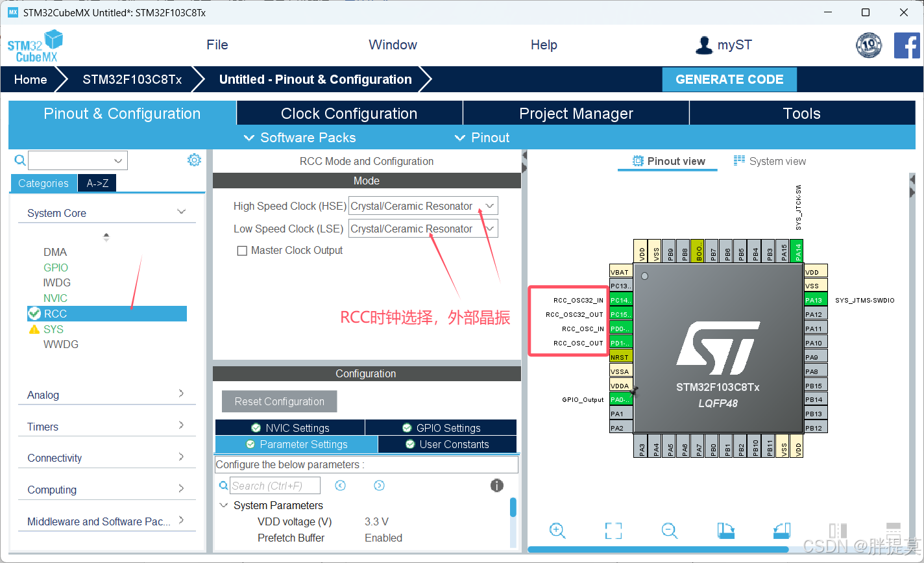Select the PB12 pin on the chip

(816, 428)
